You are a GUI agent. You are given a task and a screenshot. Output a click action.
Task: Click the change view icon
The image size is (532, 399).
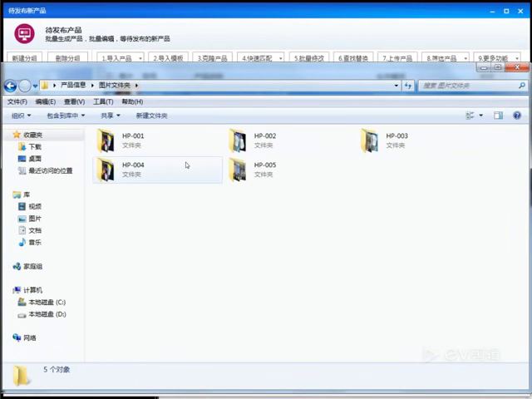click(x=470, y=116)
